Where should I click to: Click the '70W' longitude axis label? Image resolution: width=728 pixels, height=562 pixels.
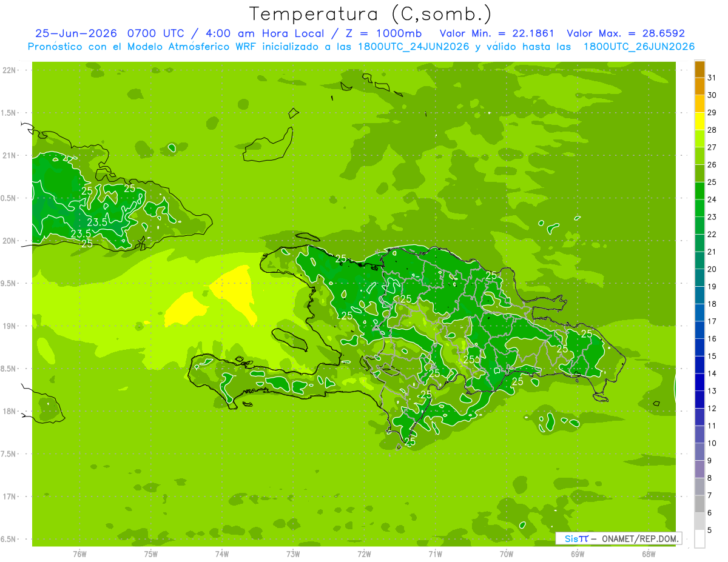507,554
